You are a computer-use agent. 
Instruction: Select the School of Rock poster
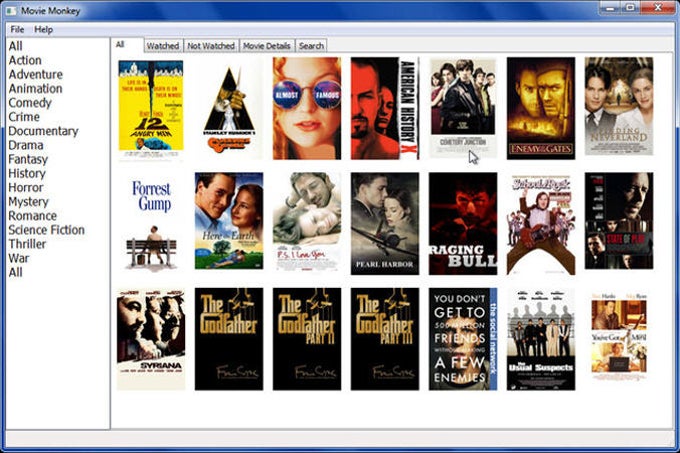coord(541,225)
